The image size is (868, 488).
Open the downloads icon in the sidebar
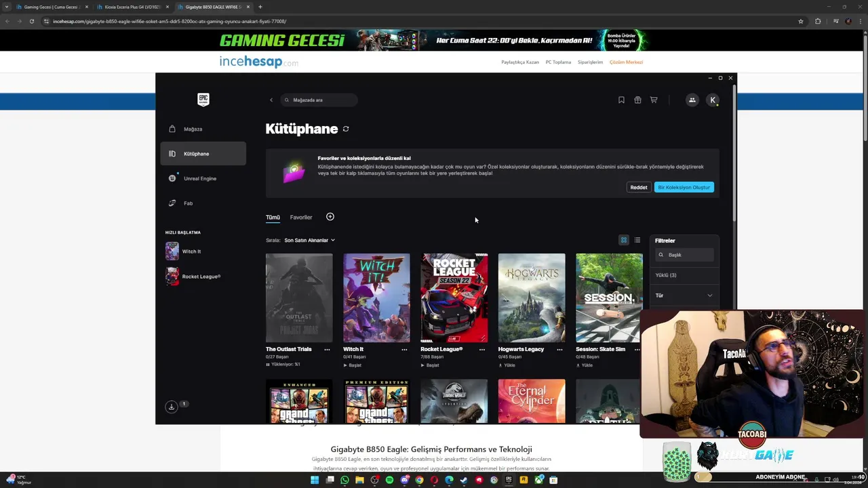pyautogui.click(x=172, y=407)
